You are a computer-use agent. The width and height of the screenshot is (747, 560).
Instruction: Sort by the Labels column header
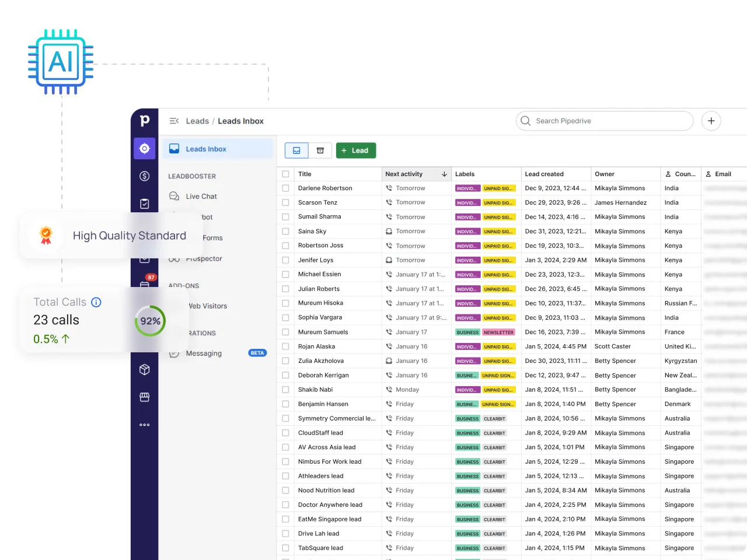465,174
